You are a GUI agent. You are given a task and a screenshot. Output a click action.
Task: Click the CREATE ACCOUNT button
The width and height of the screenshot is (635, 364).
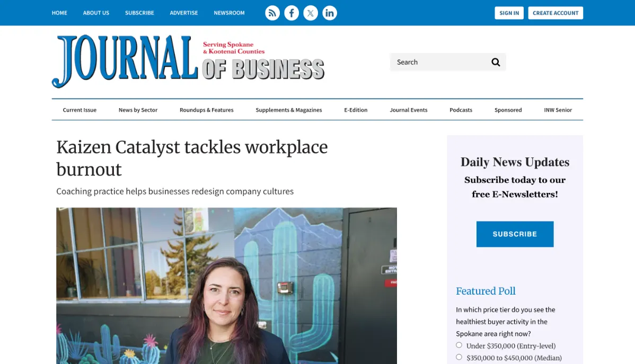tap(555, 13)
